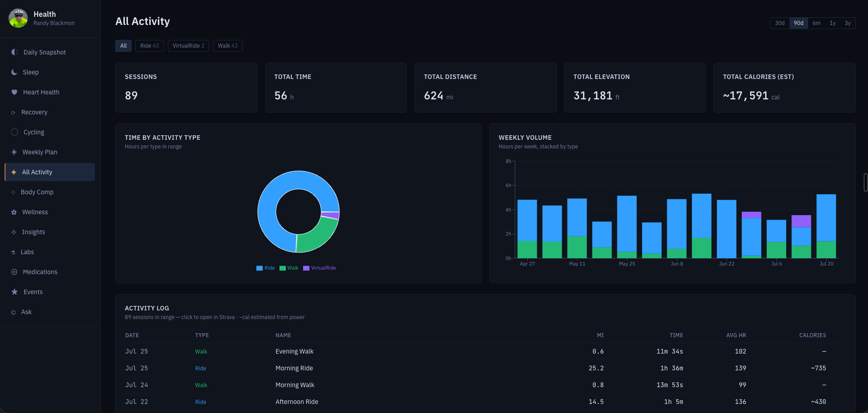Click the green Walk donut segment
Image resolution: width=868 pixels, height=413 pixels.
[318, 236]
